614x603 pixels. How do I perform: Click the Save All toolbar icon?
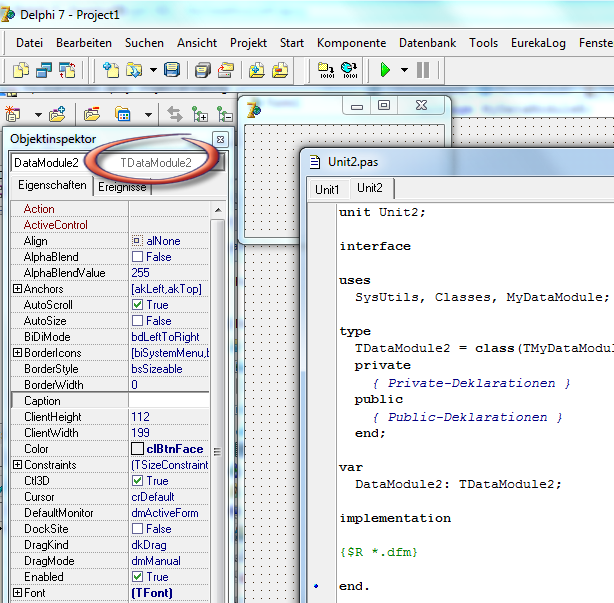[202, 70]
